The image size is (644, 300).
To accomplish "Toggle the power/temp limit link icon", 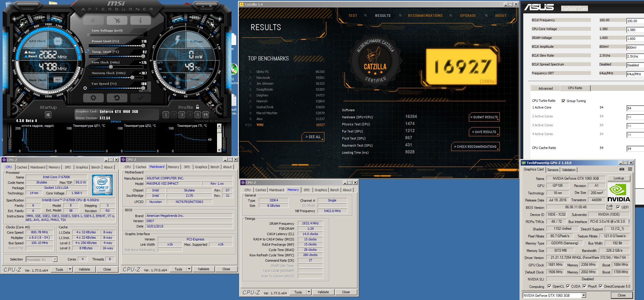I will (87, 51).
